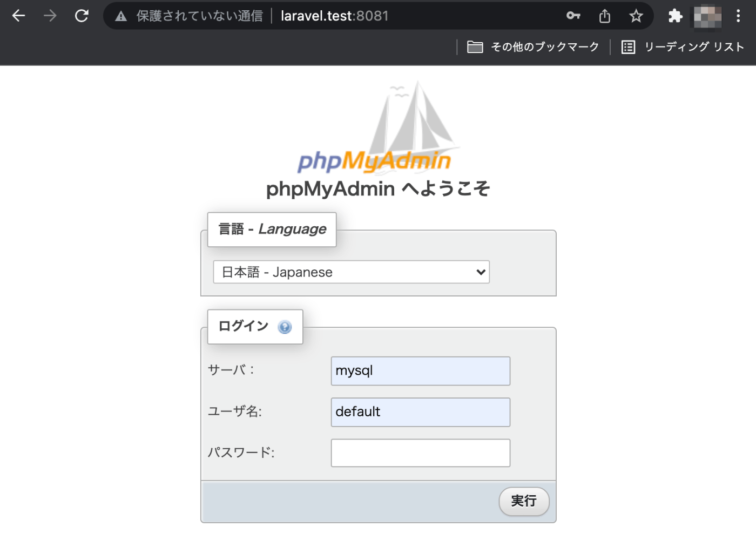756x533 pixels.
Task: Open the share icon in the toolbar
Action: (x=604, y=16)
